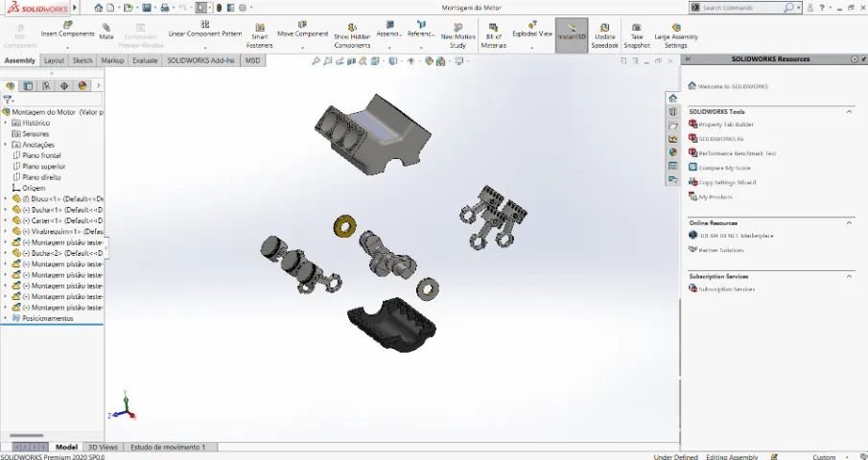Start a New Motion Study
This screenshot has height=460, width=868.
coord(457,36)
